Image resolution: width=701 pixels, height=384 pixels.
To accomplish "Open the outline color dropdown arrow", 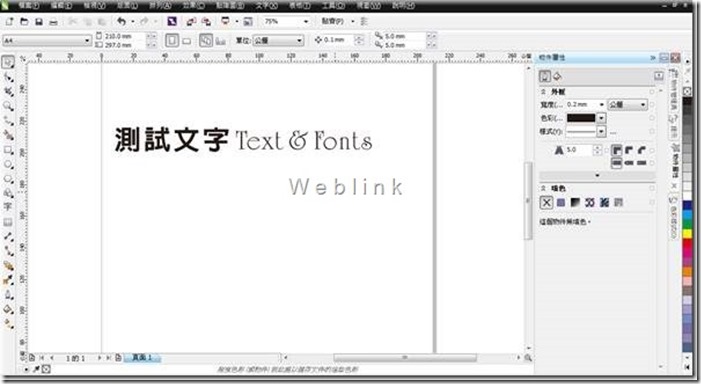I will tap(601, 118).
